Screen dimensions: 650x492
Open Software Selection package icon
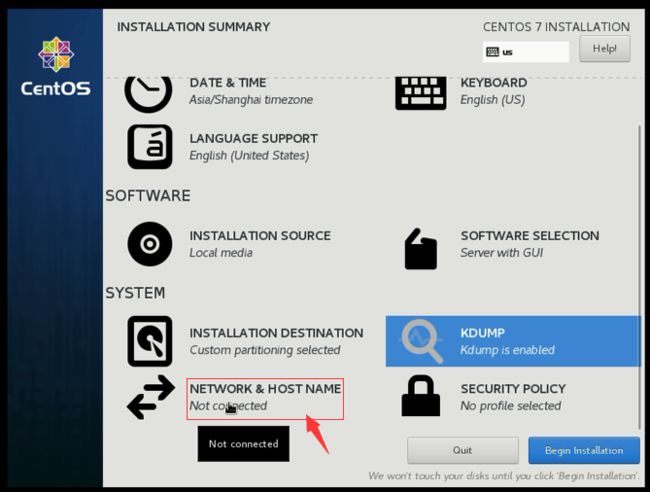click(421, 249)
